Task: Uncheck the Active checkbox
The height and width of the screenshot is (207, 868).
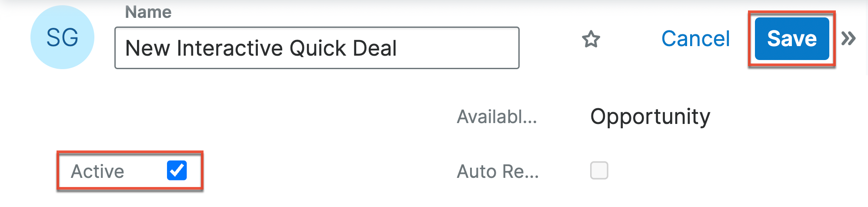Action: click(177, 170)
